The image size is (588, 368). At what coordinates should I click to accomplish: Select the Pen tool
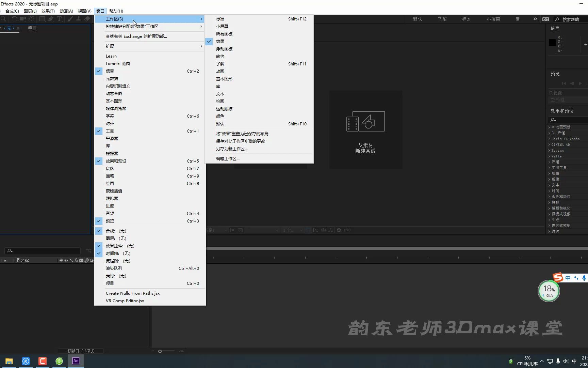(x=51, y=19)
